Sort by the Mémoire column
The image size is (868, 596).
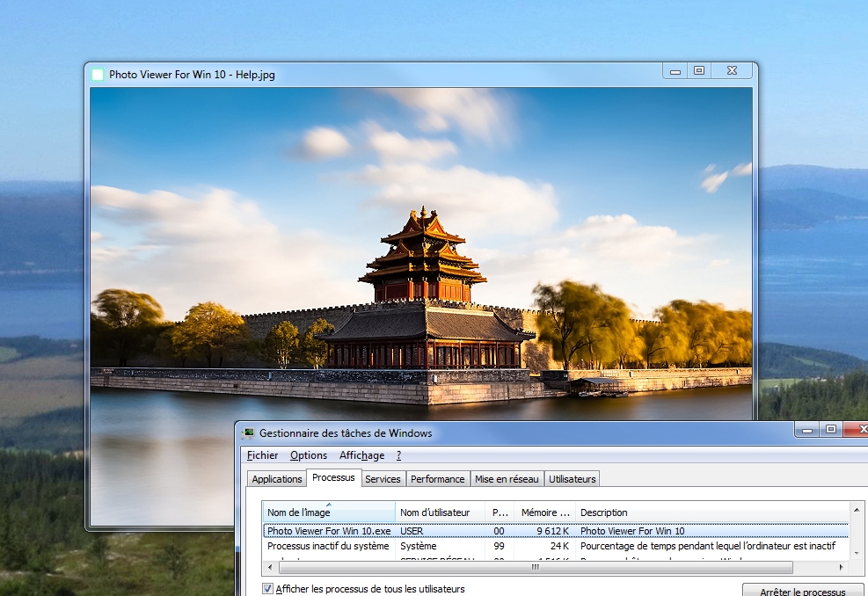point(544,512)
